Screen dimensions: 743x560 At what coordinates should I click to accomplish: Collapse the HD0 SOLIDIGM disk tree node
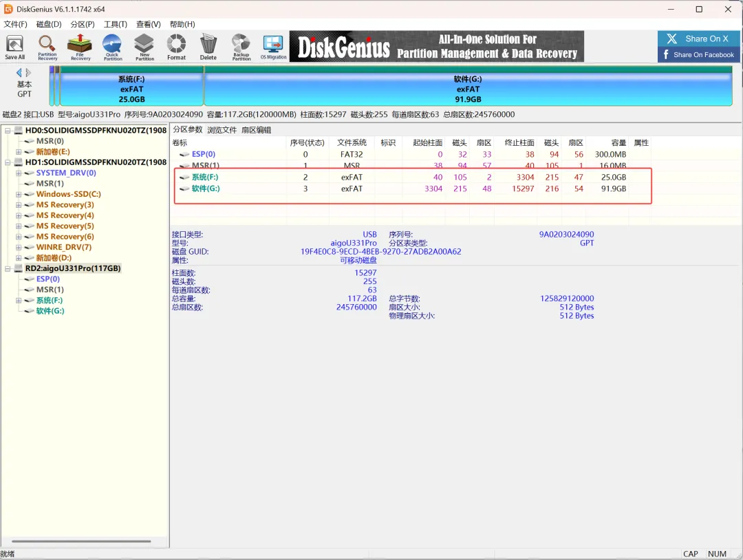click(8, 130)
